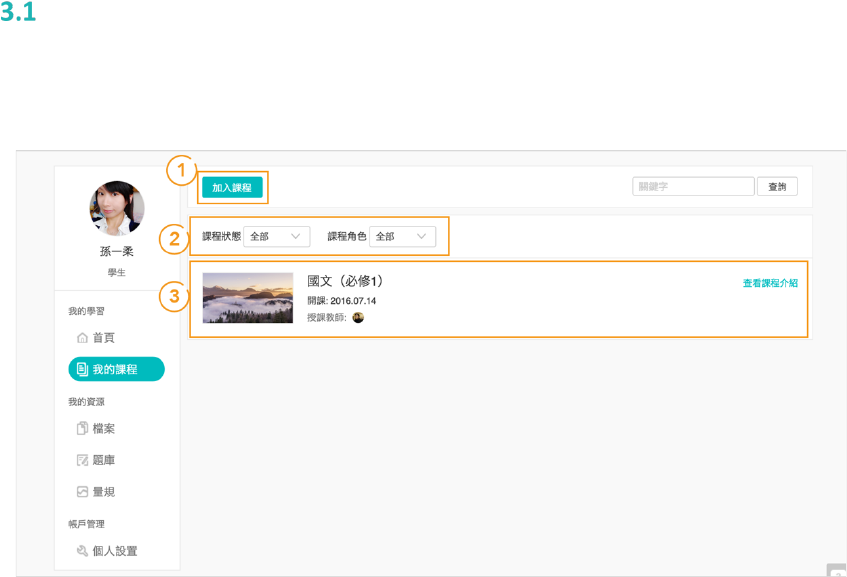Click the 孫一柔 profile photo
The image size is (847, 577).
point(117,208)
